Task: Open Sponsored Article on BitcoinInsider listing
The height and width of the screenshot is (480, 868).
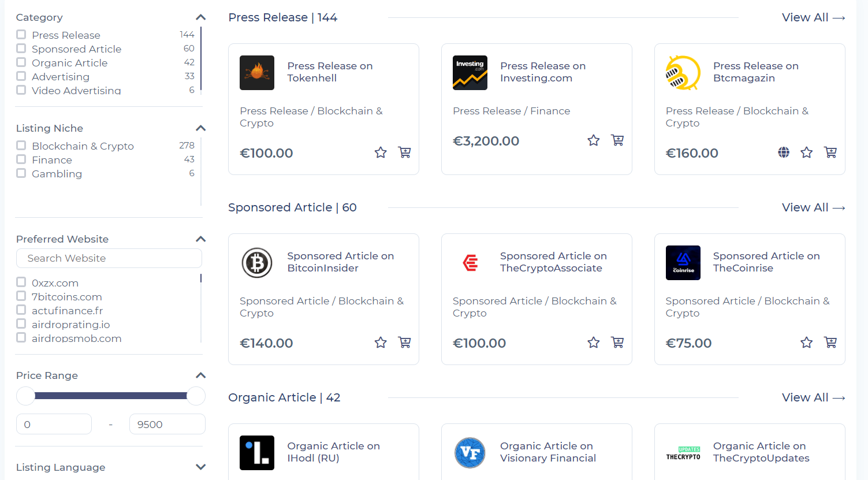Action: coord(340,262)
